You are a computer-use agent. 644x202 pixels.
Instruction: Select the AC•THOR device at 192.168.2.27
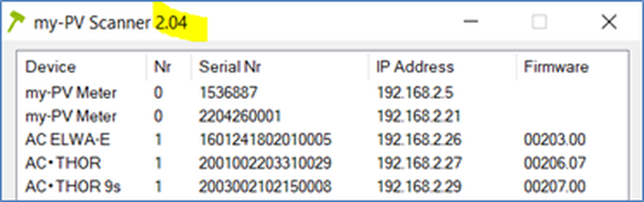63,163
